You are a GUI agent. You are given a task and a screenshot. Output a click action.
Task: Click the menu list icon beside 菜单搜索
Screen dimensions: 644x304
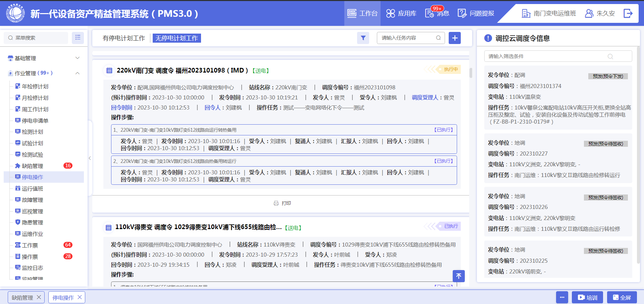tap(78, 38)
